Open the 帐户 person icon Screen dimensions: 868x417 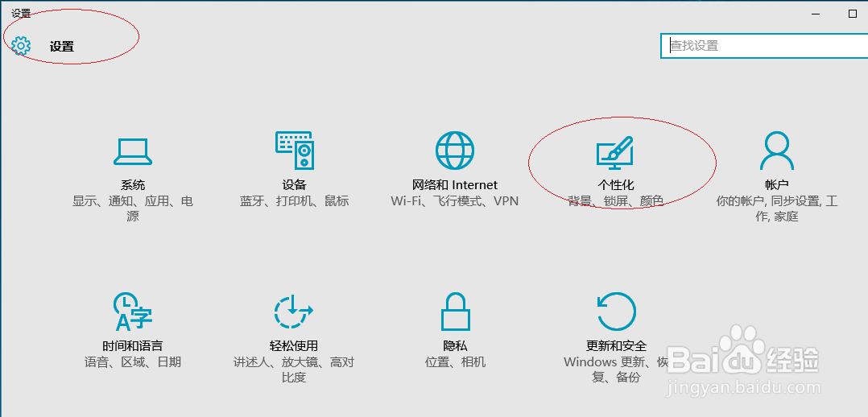[x=777, y=150]
